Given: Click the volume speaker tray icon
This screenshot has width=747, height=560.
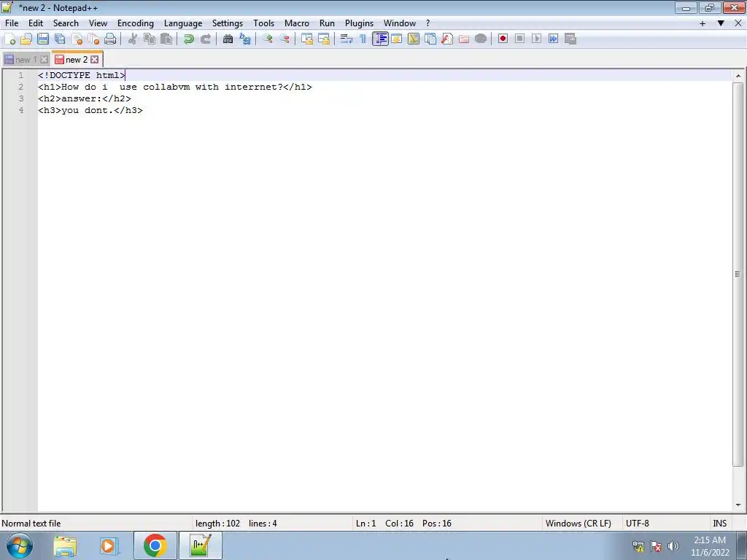Looking at the screenshot, I should pyautogui.click(x=673, y=546).
